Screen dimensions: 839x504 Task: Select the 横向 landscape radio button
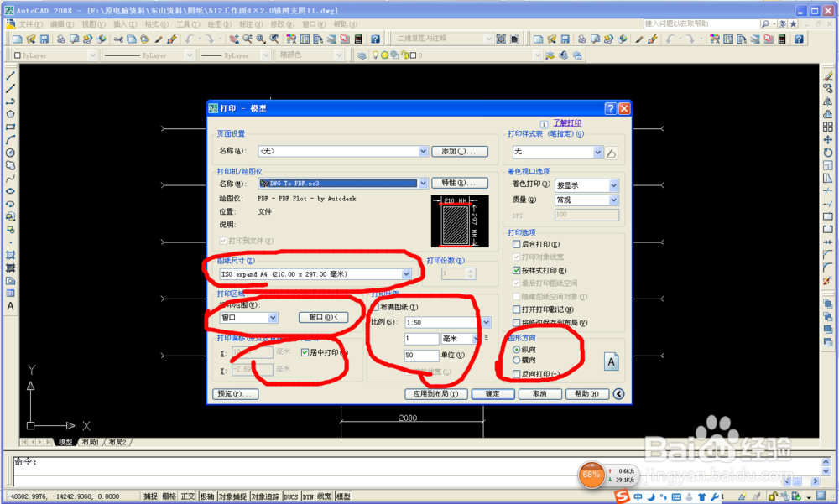pyautogui.click(x=516, y=360)
